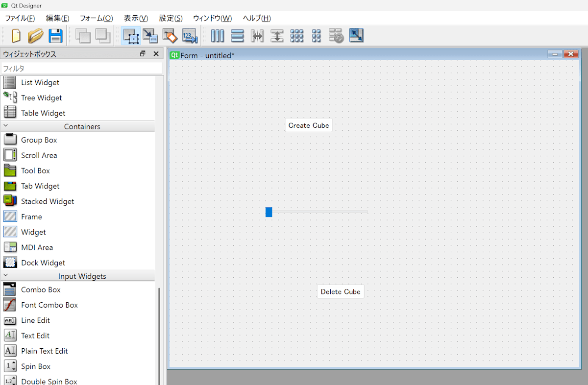Screen dimensions: 588x385
Task: Open the 編集(E) menu
Action: [x=57, y=18]
